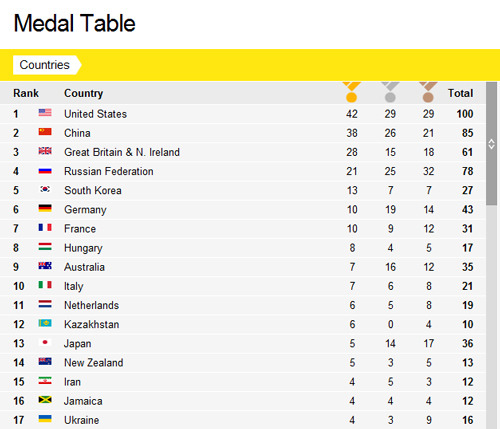The width and height of the screenshot is (500, 429).
Task: Click the Jamaica flag icon
Action: [x=45, y=400]
